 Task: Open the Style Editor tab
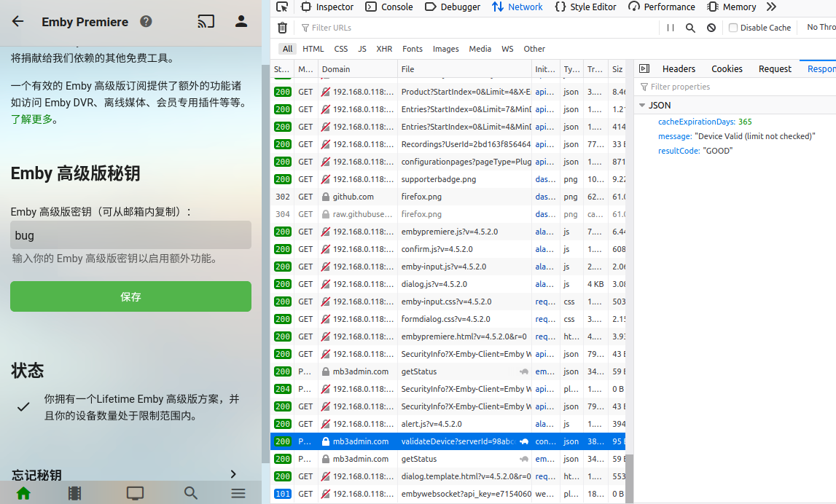coord(585,7)
